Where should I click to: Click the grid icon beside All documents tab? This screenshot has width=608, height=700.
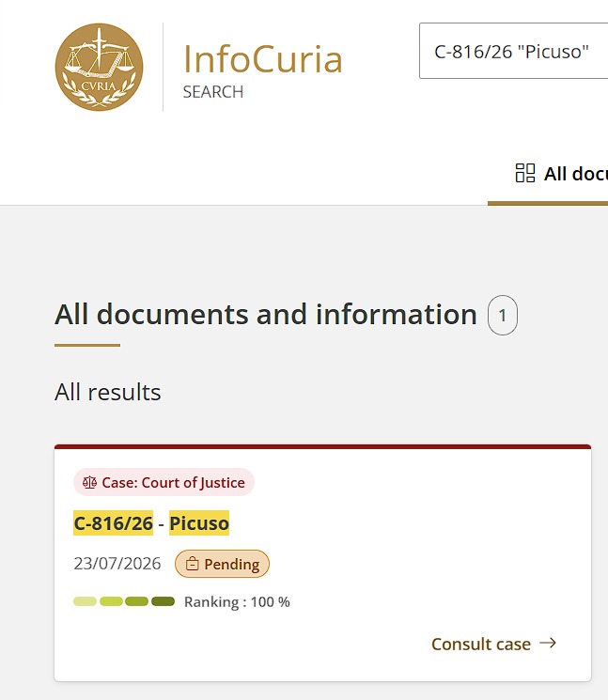[525, 173]
